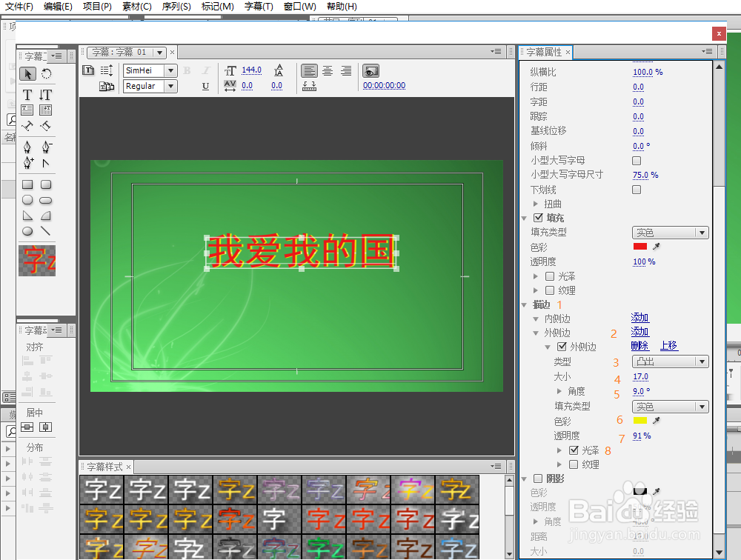The image size is (741, 560).
Task: Pick fill color with the eyedropper
Action: (x=657, y=246)
